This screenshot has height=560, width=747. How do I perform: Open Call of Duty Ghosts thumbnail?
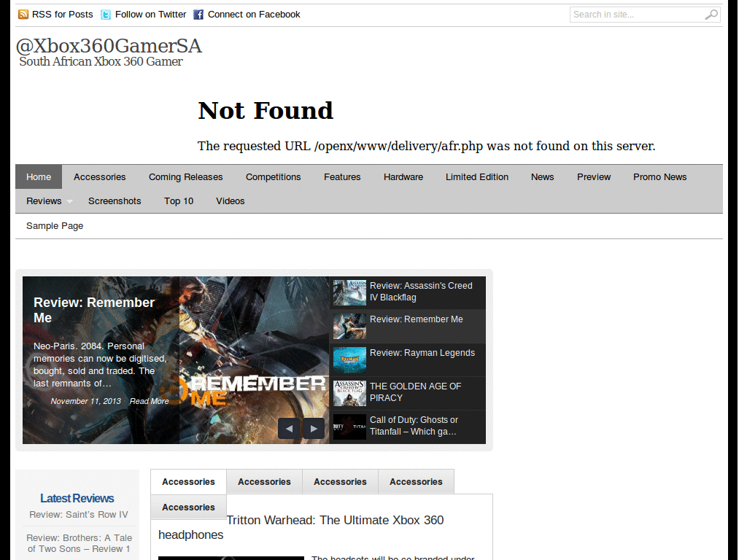(x=349, y=427)
